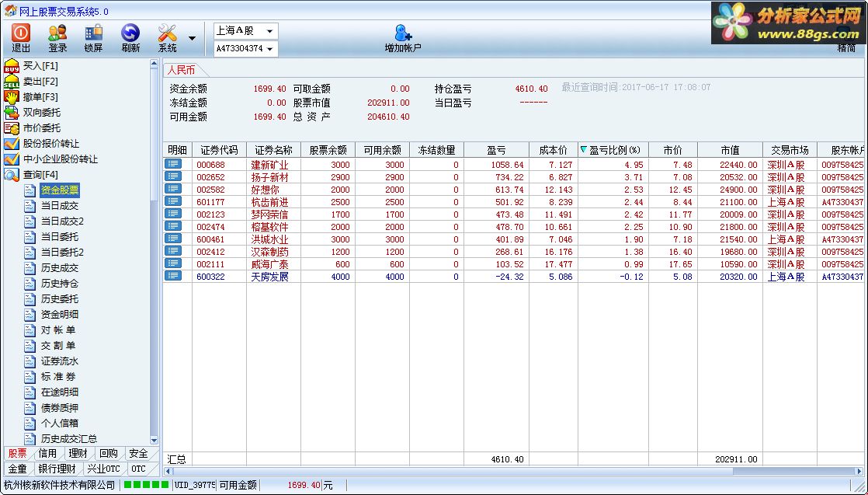Open detail icon for 威海广泰 row

(172, 263)
